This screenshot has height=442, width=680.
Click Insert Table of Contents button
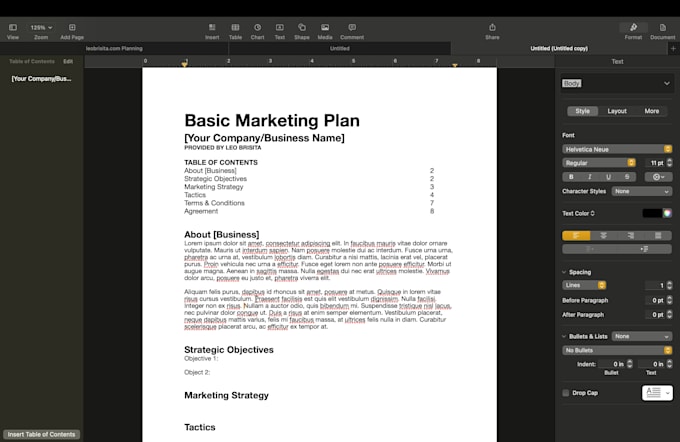42,434
